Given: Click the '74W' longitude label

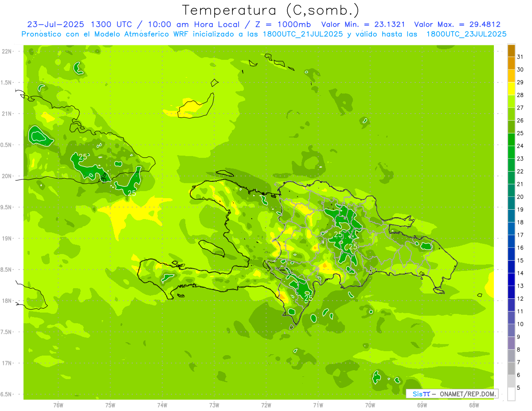Looking at the screenshot, I should (x=162, y=405).
